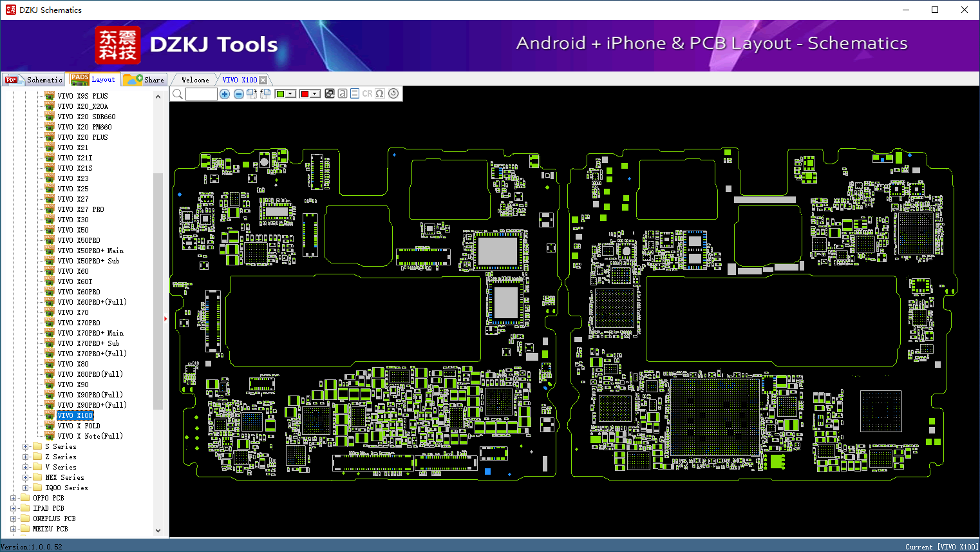Select the highlighted VIVO X100 tree item
Screen dimensions: 980x552
(x=75, y=415)
